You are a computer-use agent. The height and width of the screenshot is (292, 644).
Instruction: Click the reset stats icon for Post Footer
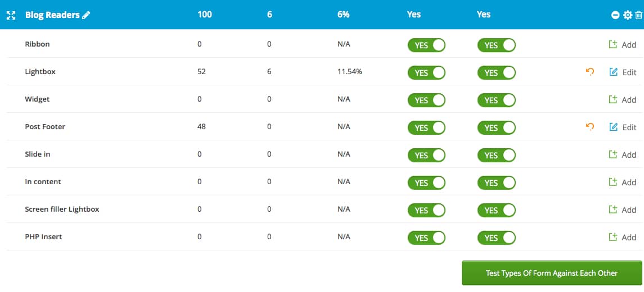click(x=590, y=127)
